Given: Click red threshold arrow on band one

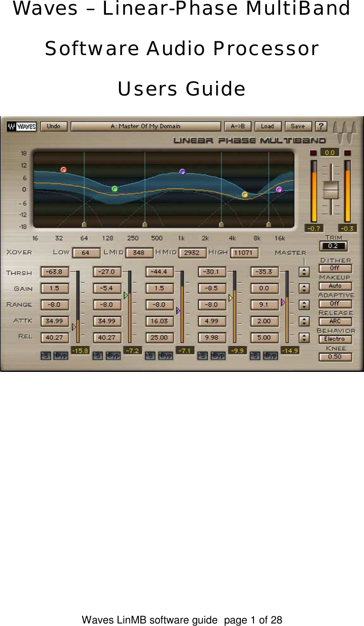Looking at the screenshot, I should tap(74, 326).
